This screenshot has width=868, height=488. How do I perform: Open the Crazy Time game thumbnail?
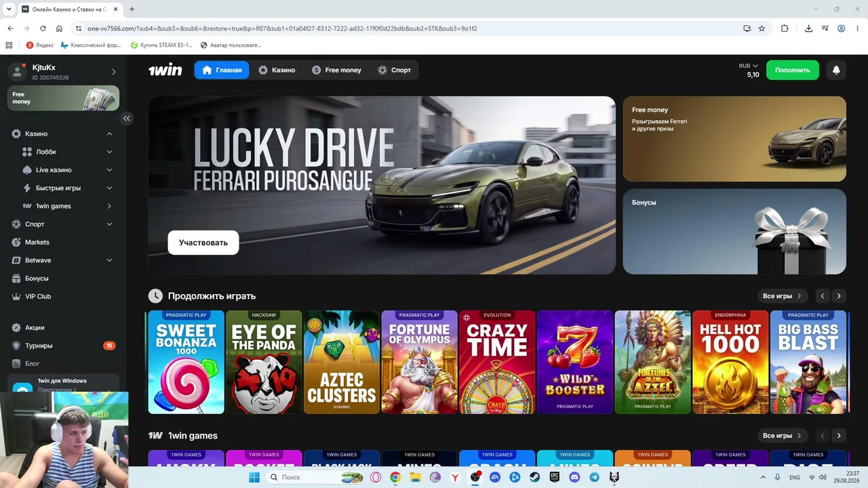pyautogui.click(x=497, y=362)
